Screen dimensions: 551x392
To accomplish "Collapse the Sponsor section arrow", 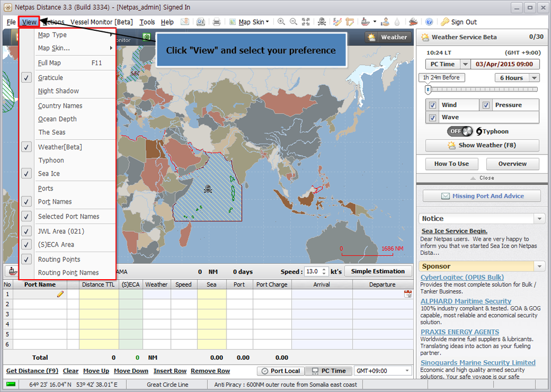I will tap(539, 266).
